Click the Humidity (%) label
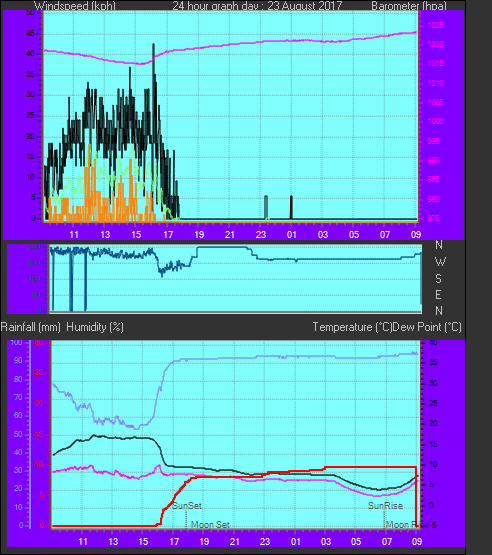 (x=95, y=327)
